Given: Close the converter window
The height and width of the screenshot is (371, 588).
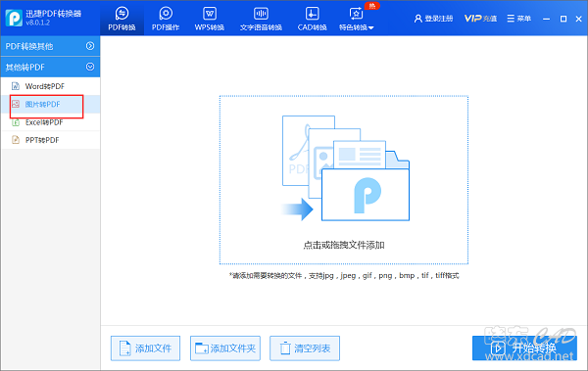Looking at the screenshot, I should (x=578, y=19).
